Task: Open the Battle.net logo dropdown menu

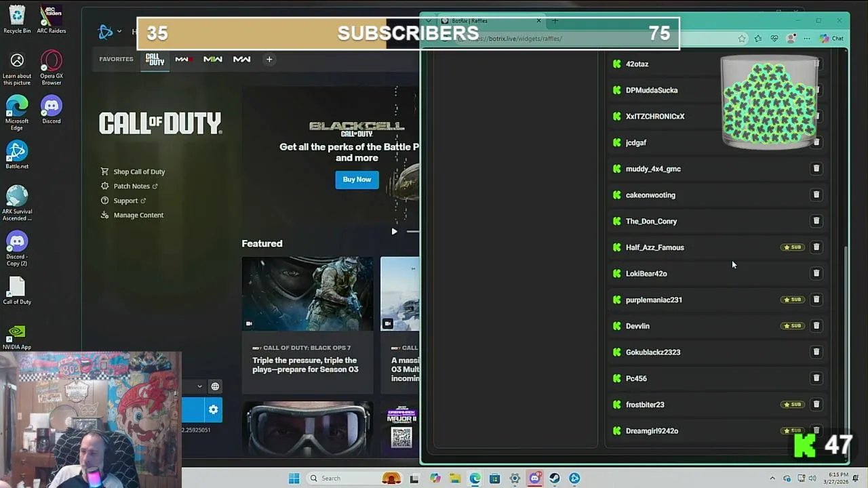Action: [110, 31]
